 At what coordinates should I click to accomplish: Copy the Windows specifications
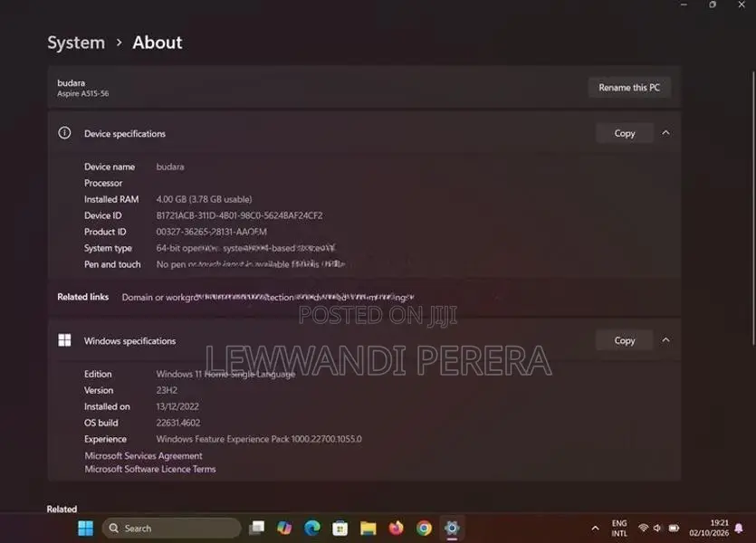[625, 340]
